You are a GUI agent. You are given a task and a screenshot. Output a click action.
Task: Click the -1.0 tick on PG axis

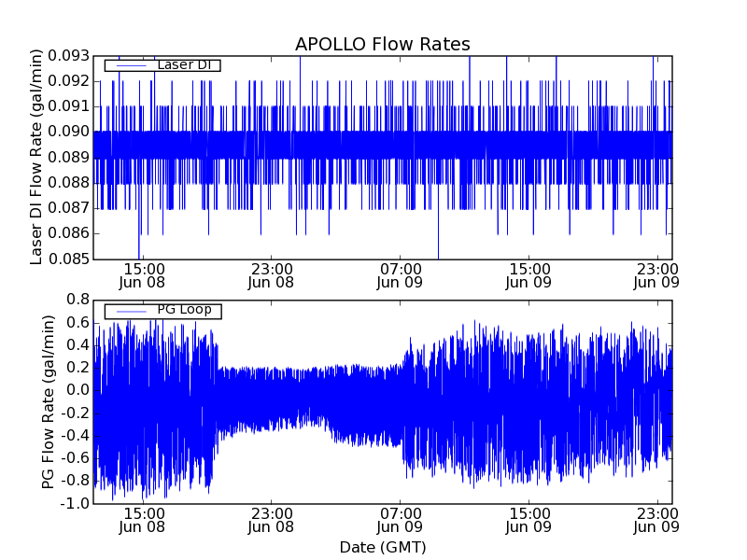click(x=75, y=504)
